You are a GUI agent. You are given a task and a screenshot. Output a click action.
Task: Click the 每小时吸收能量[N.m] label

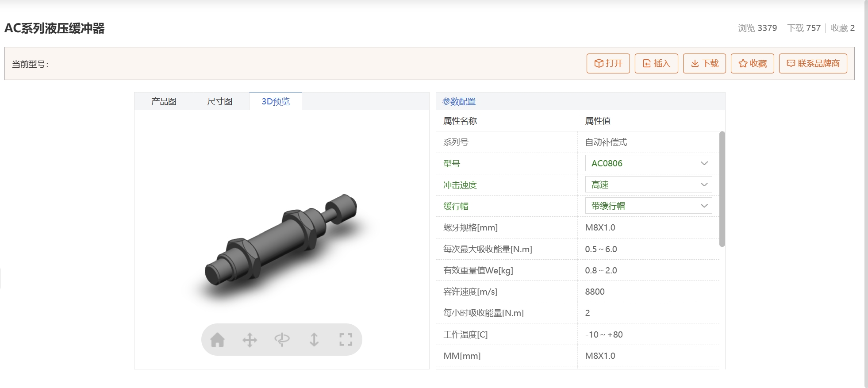pos(484,313)
